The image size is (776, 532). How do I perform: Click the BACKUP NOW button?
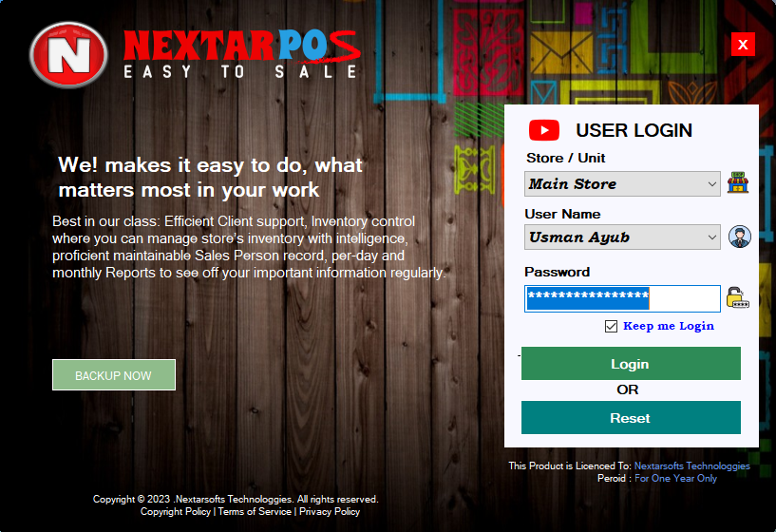coord(114,375)
